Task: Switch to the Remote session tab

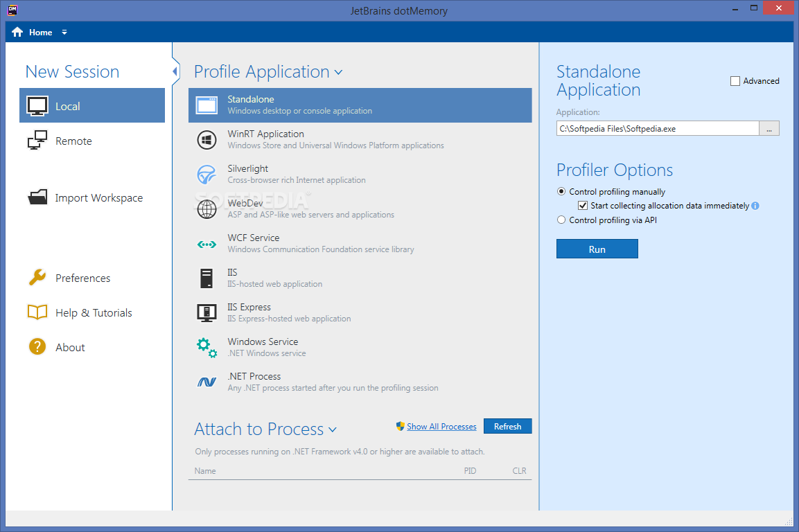Action: point(92,140)
